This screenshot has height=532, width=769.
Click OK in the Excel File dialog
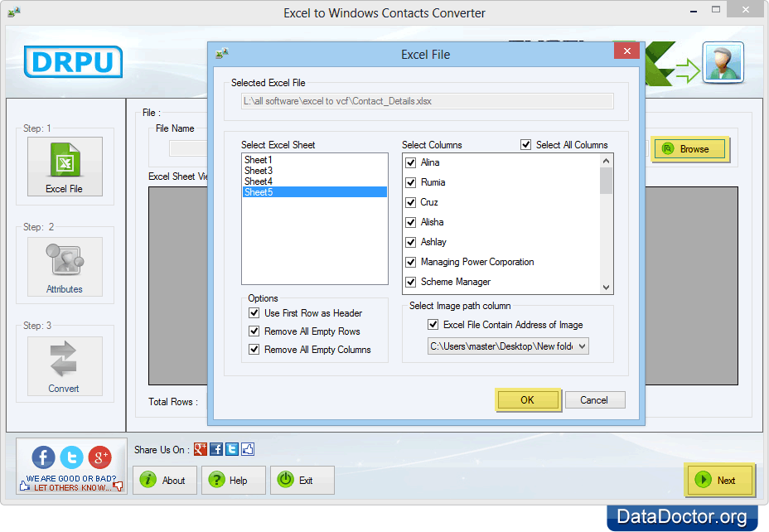pyautogui.click(x=527, y=400)
